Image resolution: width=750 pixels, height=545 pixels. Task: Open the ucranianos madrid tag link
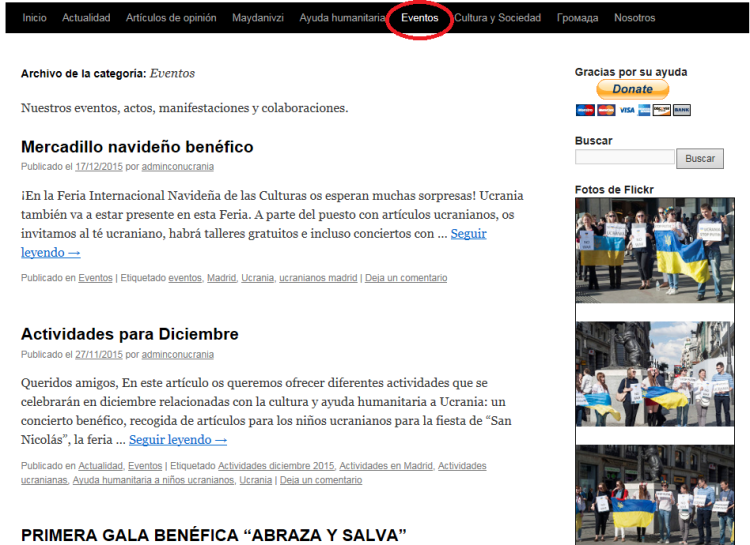(318, 278)
